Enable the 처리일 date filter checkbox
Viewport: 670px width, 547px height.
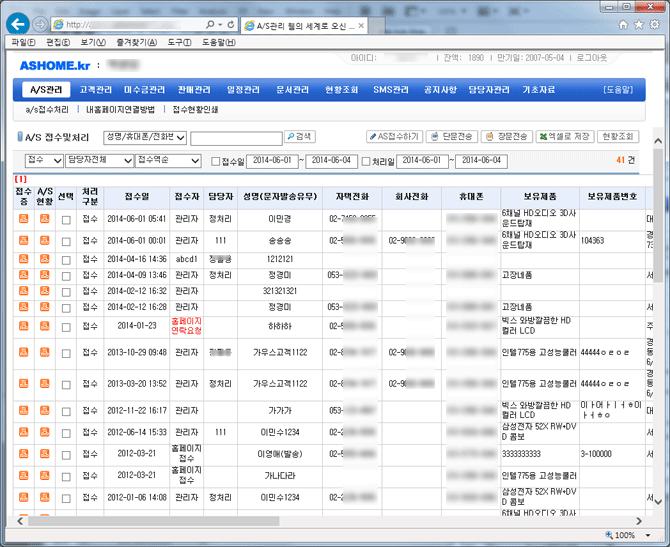coord(366,162)
